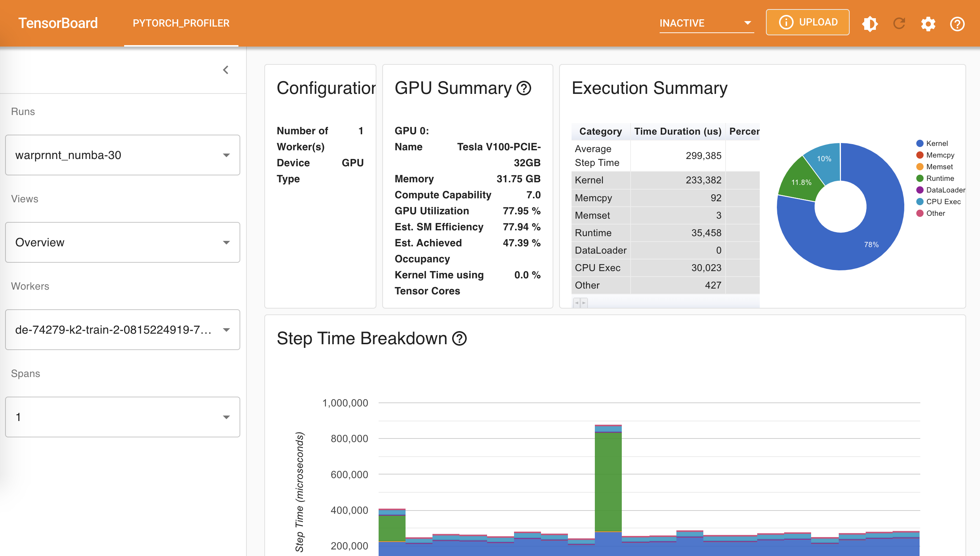Open the Spans selector showing 1
Viewport: 980px width, 556px height.
pyautogui.click(x=123, y=417)
